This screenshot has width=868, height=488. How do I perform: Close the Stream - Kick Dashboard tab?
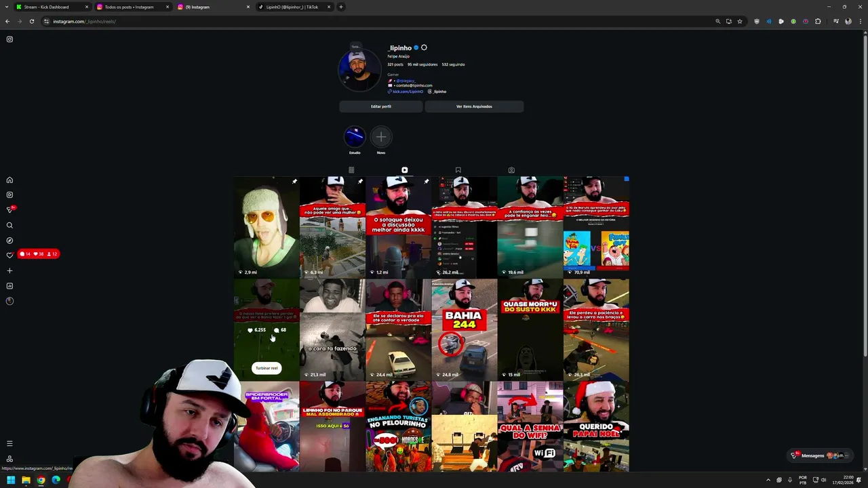point(87,7)
